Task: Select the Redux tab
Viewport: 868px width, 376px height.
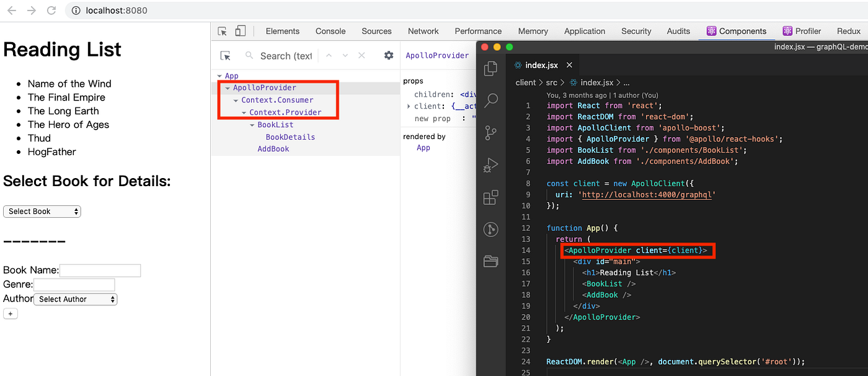Action: [849, 31]
